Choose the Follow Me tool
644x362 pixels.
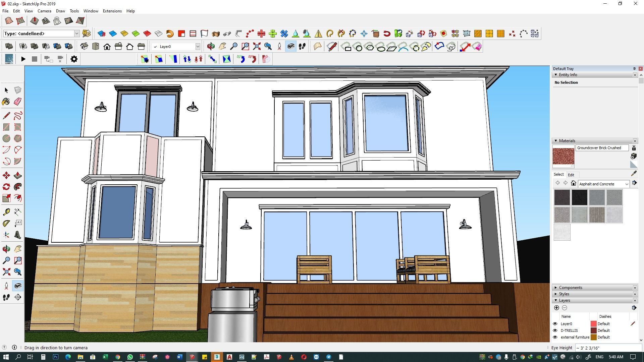(x=18, y=187)
